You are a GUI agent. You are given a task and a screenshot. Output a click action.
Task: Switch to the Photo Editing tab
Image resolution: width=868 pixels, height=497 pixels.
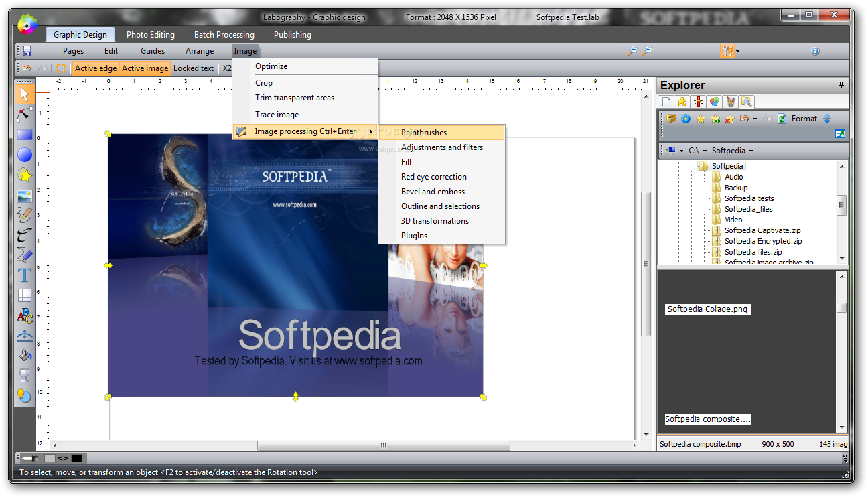[x=151, y=35]
